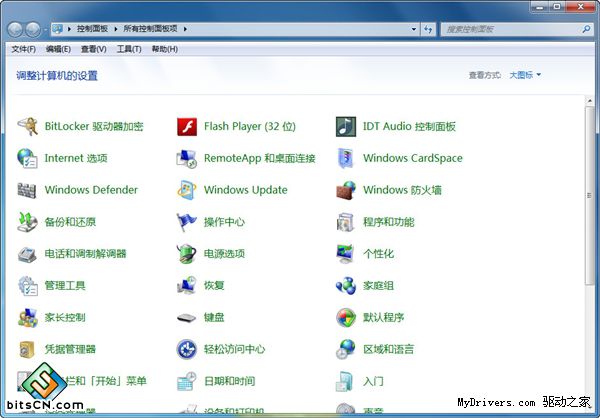Open the 文件(F) menu

coord(24,49)
